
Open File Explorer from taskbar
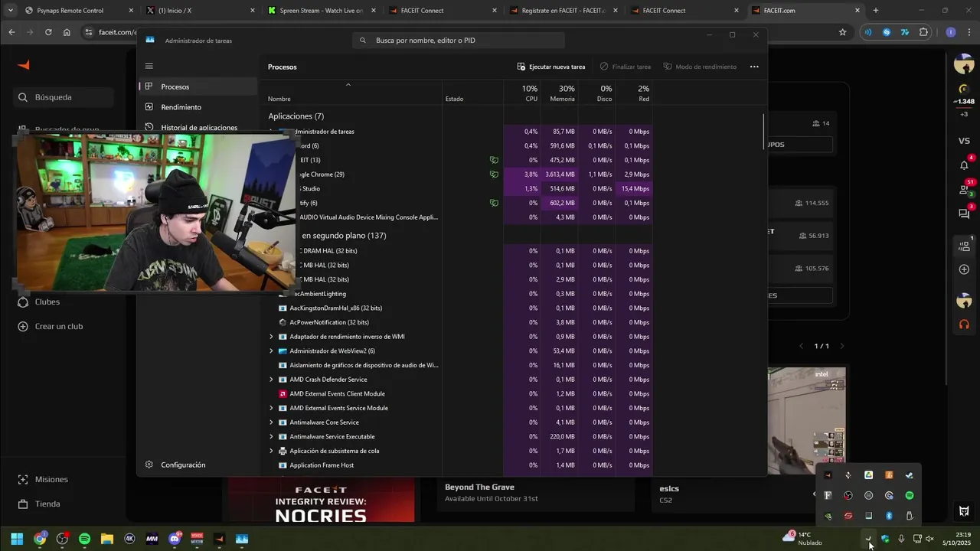(x=106, y=539)
